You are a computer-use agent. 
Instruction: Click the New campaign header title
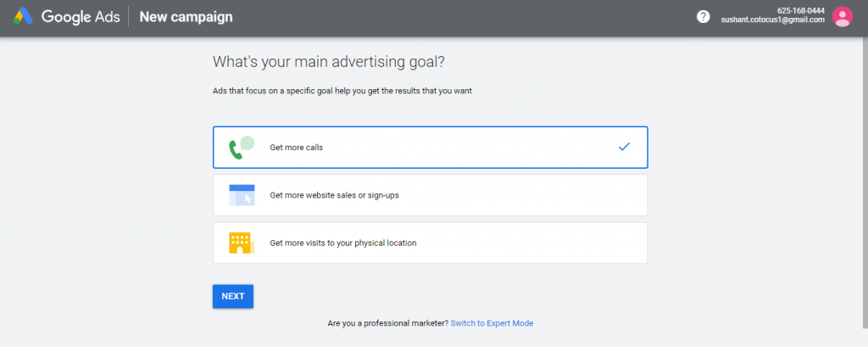pyautogui.click(x=186, y=17)
